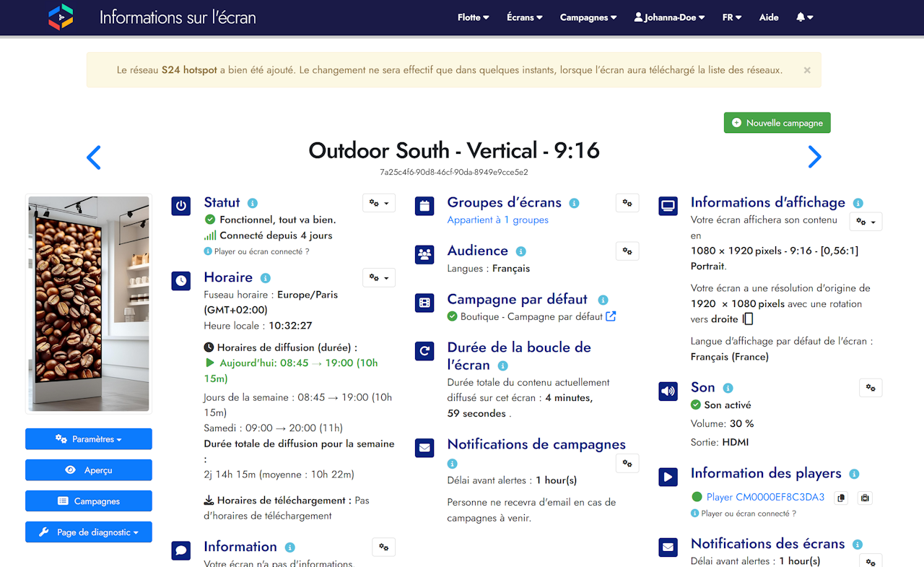Image resolution: width=924 pixels, height=567 pixels.
Task: Open the Campagnes navigation menu
Action: click(588, 17)
